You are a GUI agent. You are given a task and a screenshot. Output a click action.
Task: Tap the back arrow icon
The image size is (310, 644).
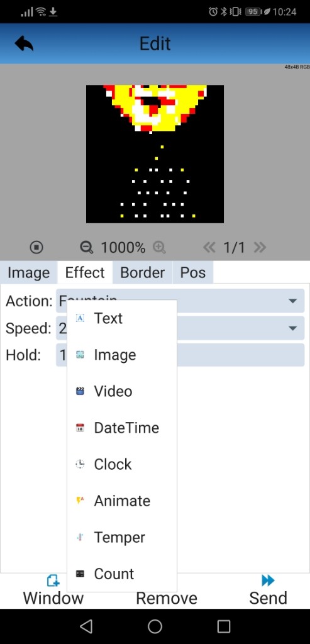(24, 43)
